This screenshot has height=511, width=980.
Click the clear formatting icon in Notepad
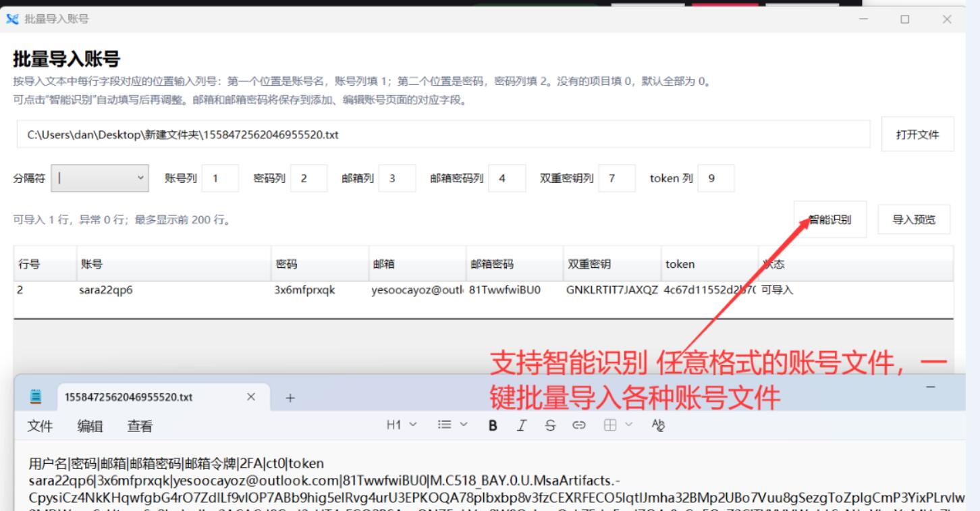[658, 425]
